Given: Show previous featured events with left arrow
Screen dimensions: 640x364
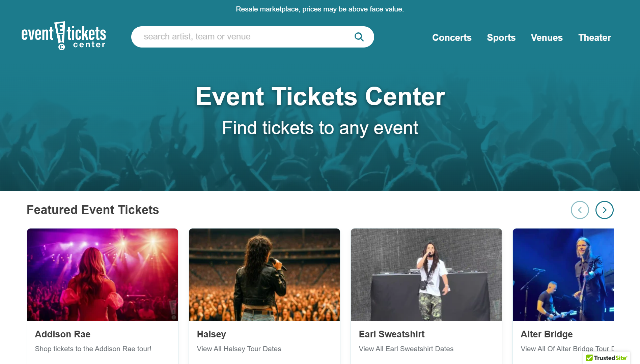Looking at the screenshot, I should (580, 210).
